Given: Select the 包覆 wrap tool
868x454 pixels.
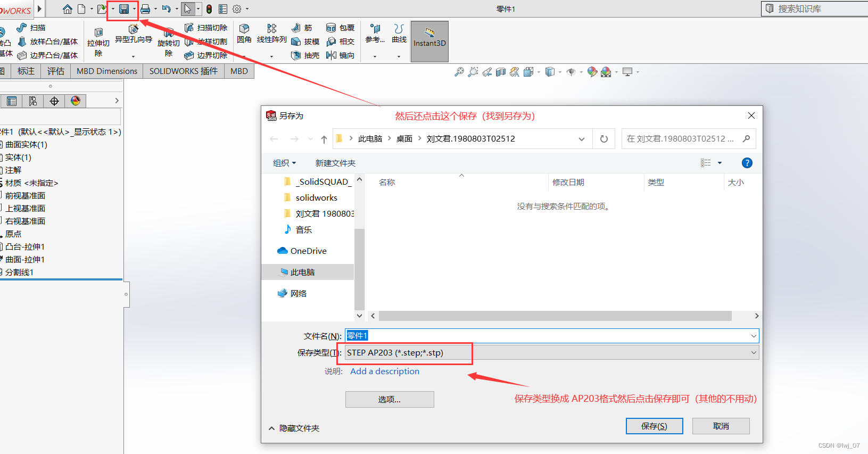Looking at the screenshot, I should pos(341,28).
